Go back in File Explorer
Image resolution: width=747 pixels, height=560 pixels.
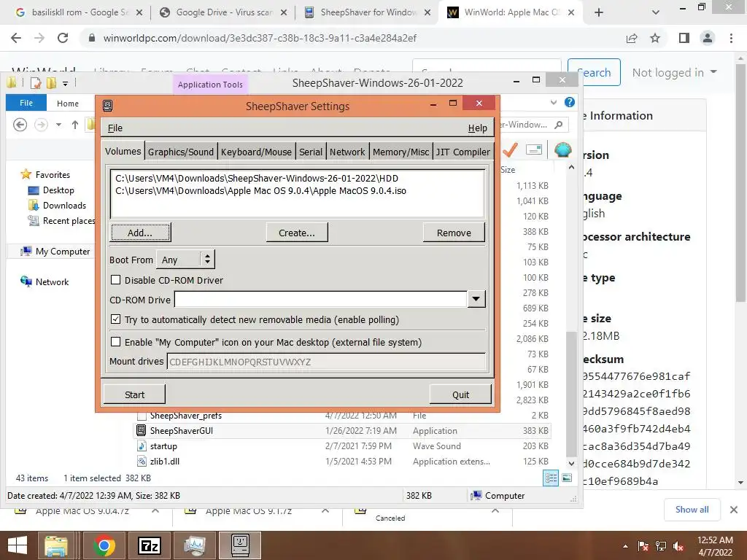(20, 125)
